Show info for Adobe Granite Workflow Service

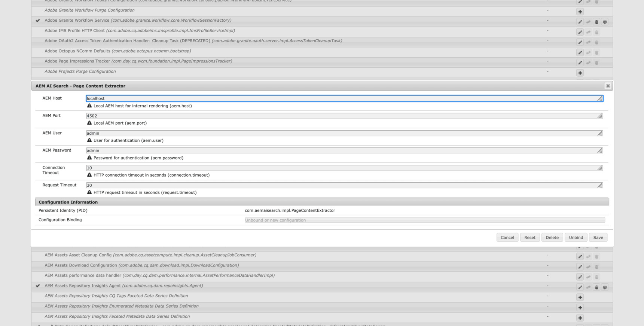605,22
